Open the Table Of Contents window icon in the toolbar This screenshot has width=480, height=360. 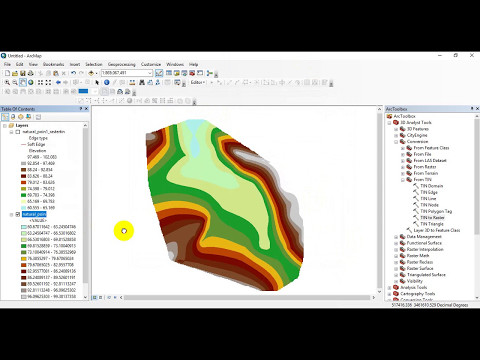pos(169,73)
